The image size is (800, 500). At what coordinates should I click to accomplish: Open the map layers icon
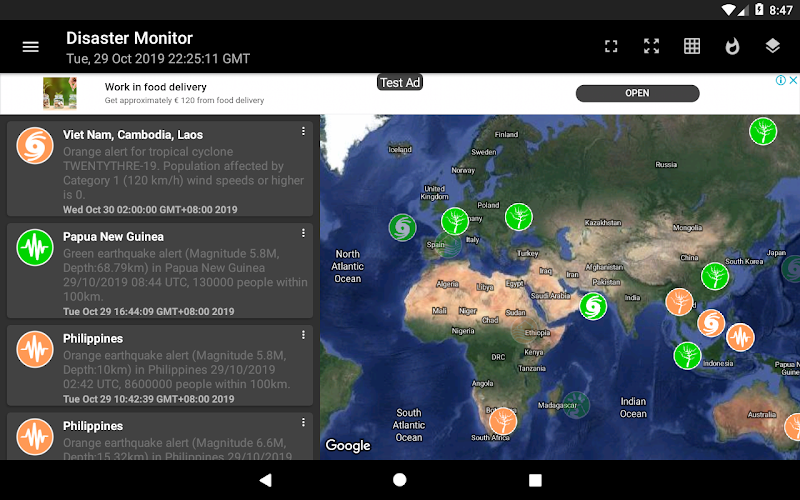tap(772, 46)
